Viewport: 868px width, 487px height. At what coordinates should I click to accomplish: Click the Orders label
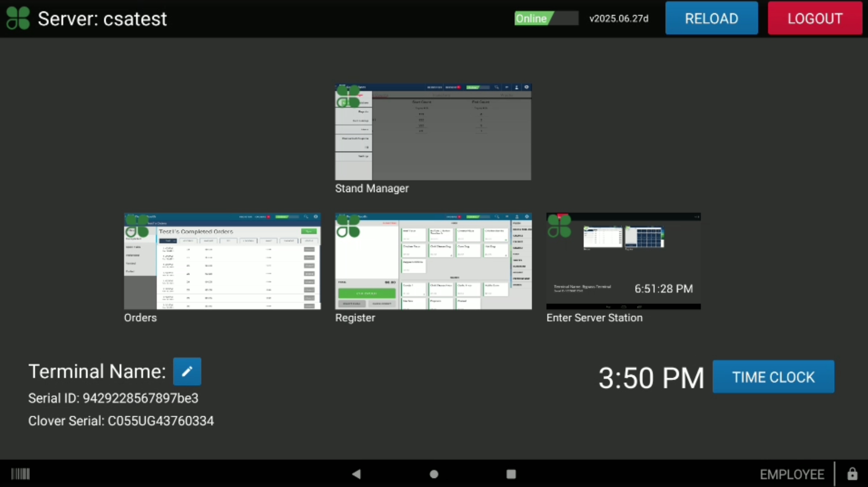tap(140, 318)
